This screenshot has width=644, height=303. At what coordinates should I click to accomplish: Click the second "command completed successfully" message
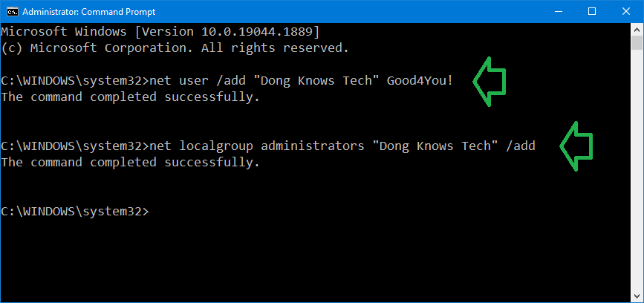[130, 163]
